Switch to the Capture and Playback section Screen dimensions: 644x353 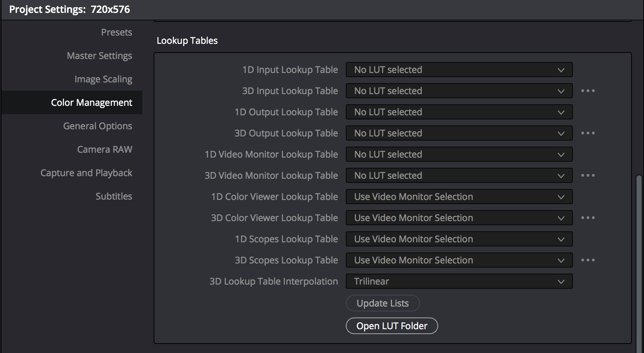pyautogui.click(x=86, y=173)
